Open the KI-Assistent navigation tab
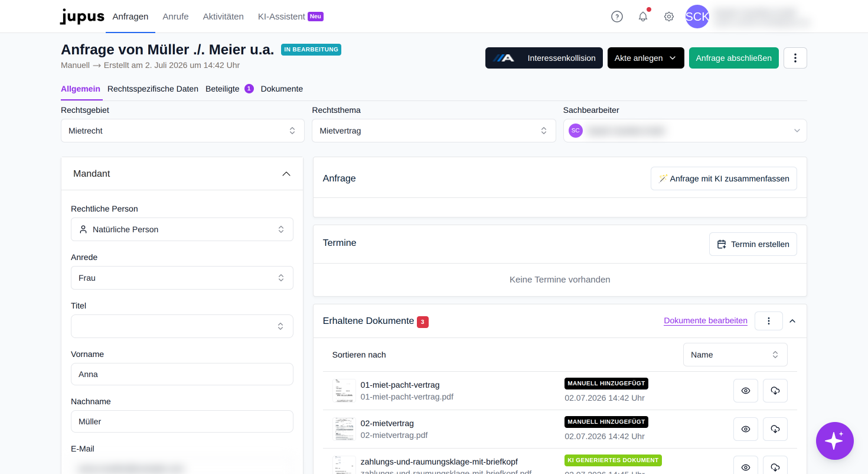 291,17
